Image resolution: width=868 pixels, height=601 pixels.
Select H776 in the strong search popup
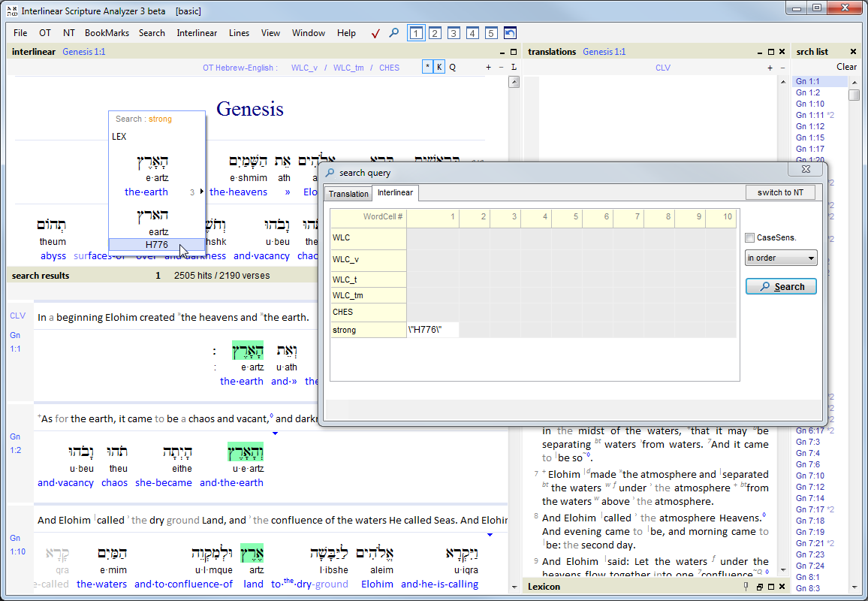(x=157, y=245)
